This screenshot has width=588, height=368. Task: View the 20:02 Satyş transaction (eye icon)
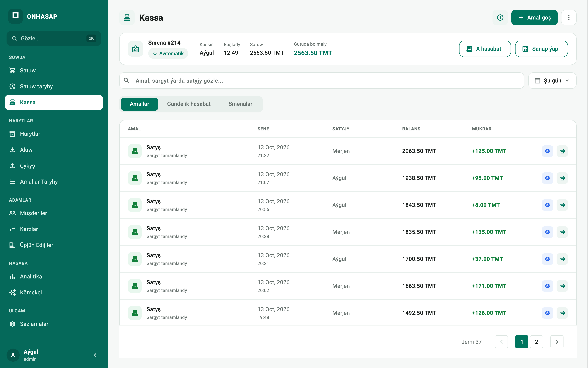(x=547, y=286)
